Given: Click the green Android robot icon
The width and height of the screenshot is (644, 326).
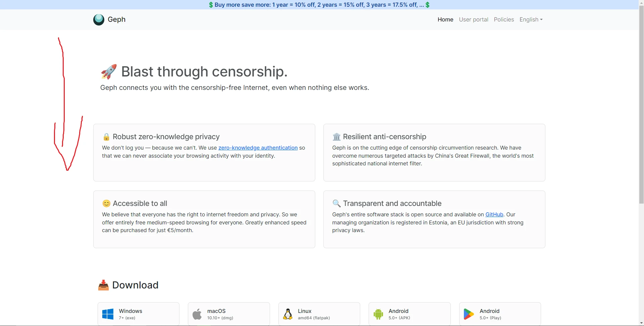Looking at the screenshot, I should click(378, 314).
